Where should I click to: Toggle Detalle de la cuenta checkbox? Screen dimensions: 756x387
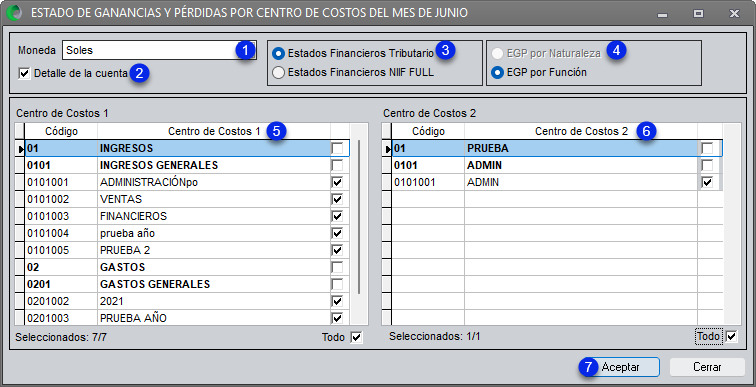pos(23,74)
